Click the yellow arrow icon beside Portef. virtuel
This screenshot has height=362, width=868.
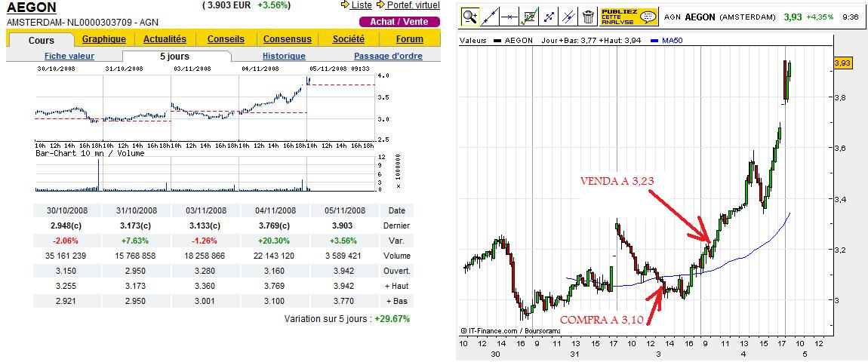(x=380, y=5)
